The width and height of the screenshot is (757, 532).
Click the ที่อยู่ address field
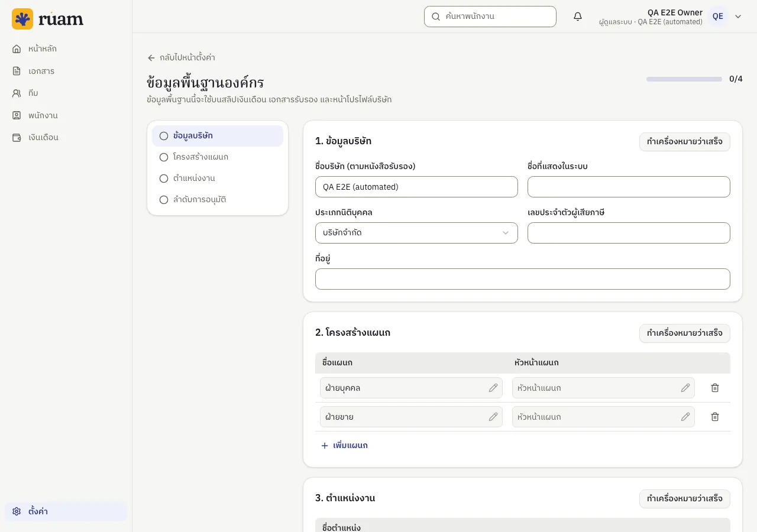(523, 279)
